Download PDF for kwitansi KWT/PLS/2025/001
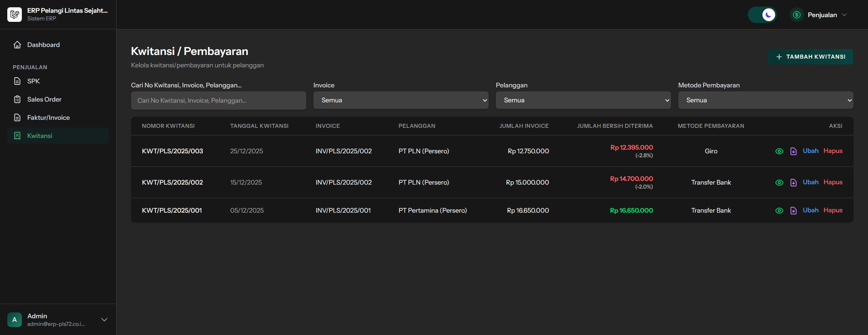 tap(793, 210)
